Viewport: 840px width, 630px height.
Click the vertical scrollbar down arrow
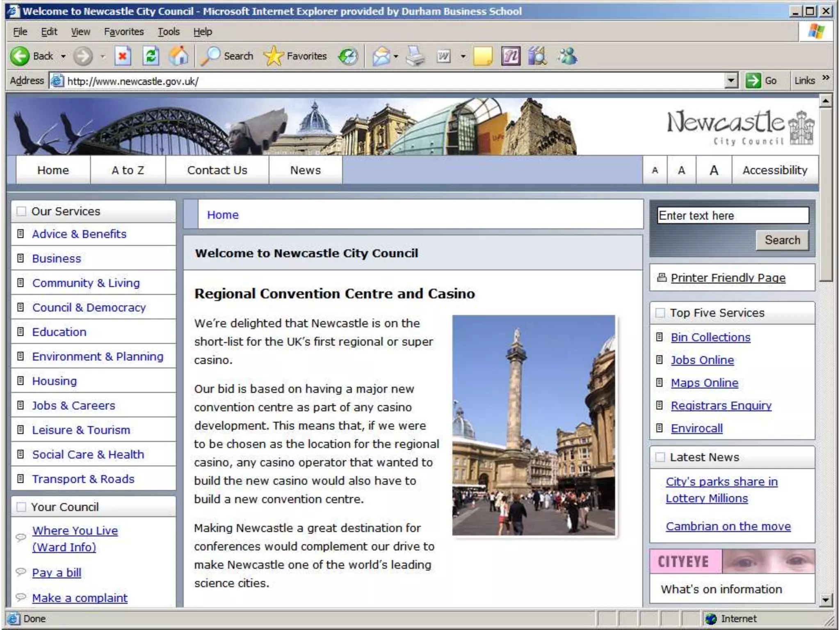click(826, 600)
